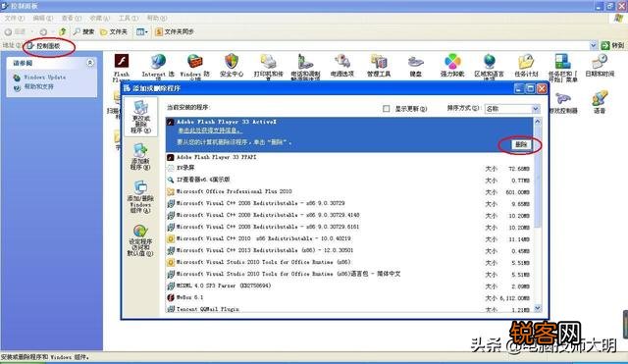Open Windows Update link in sidebar
Viewport: 628px width, 364px height.
(x=45, y=77)
